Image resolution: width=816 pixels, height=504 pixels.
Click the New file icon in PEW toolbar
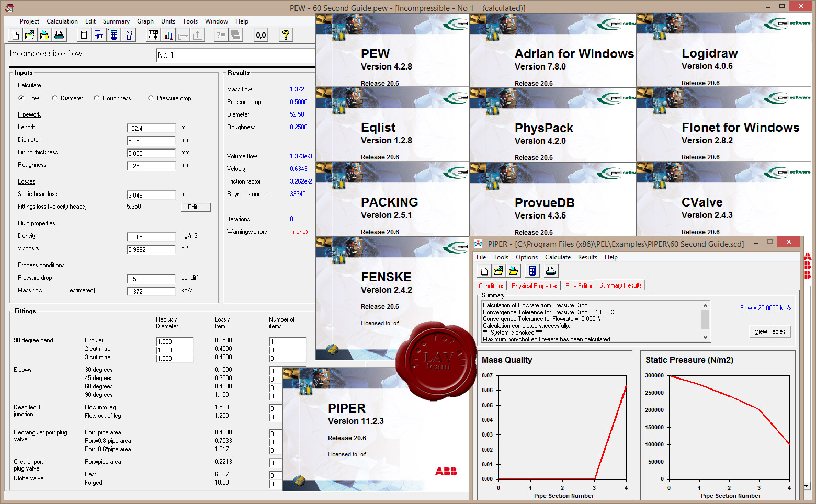[x=16, y=35]
